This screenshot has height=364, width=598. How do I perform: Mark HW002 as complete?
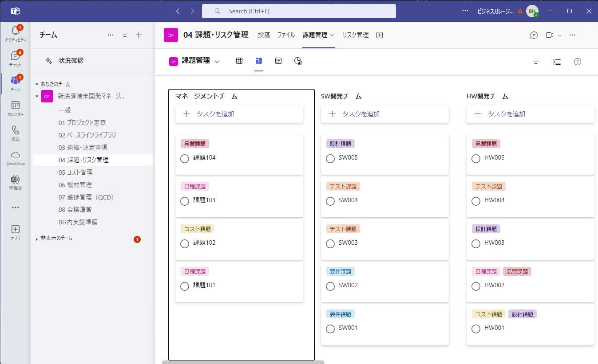coord(476,286)
